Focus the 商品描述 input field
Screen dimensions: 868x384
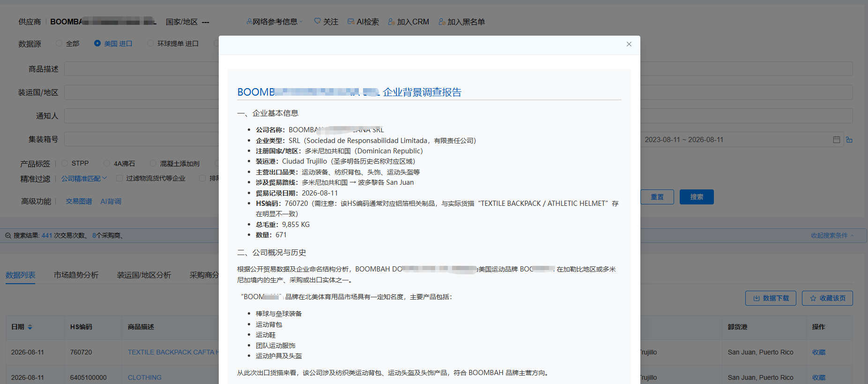coord(141,69)
